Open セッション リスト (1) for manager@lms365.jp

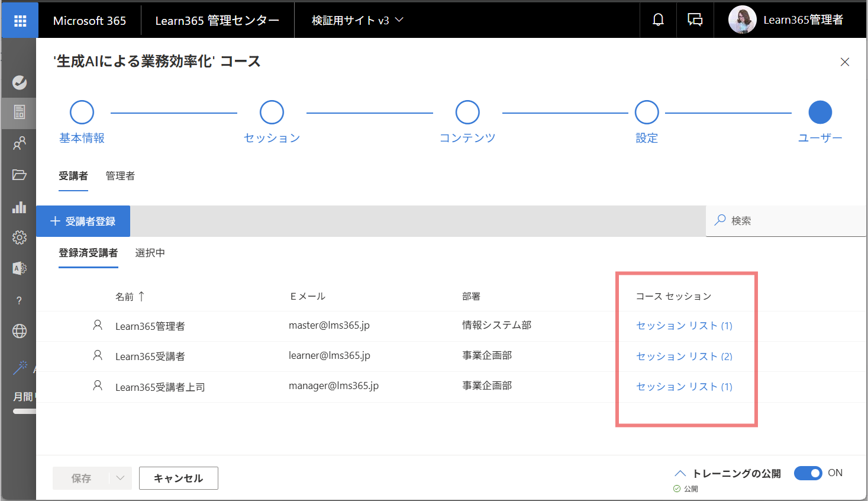(x=684, y=387)
